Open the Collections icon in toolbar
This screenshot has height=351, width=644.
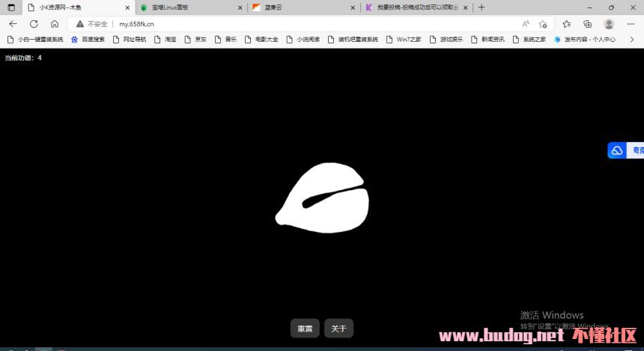click(588, 24)
